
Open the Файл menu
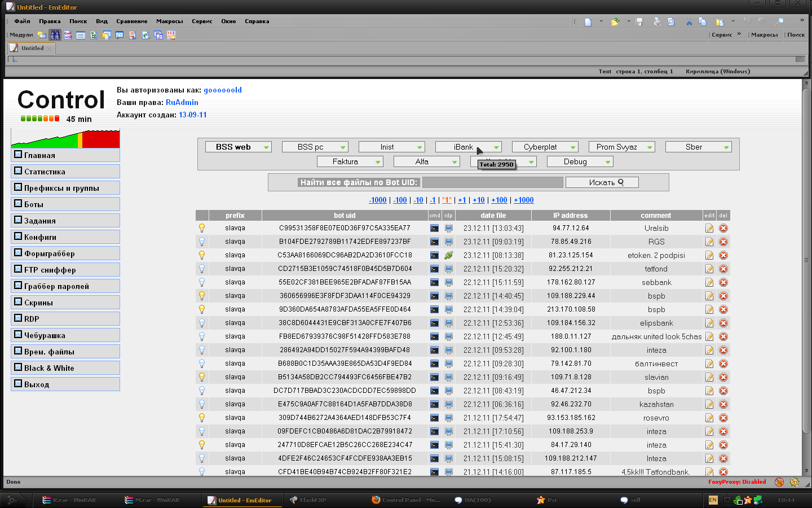[x=23, y=21]
